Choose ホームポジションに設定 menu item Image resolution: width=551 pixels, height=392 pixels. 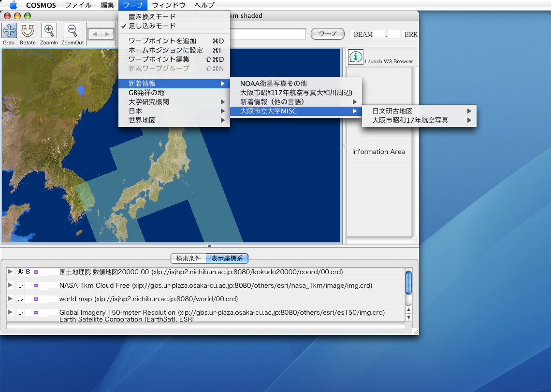174,50
